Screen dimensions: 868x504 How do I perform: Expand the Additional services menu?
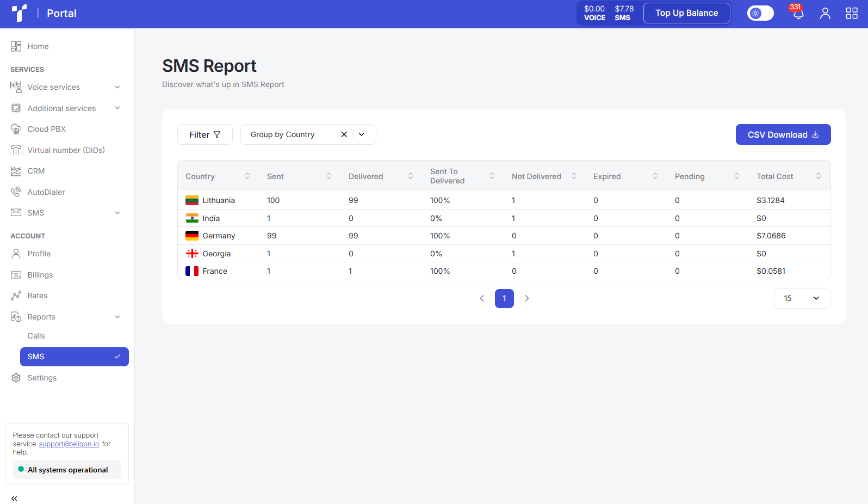117,108
